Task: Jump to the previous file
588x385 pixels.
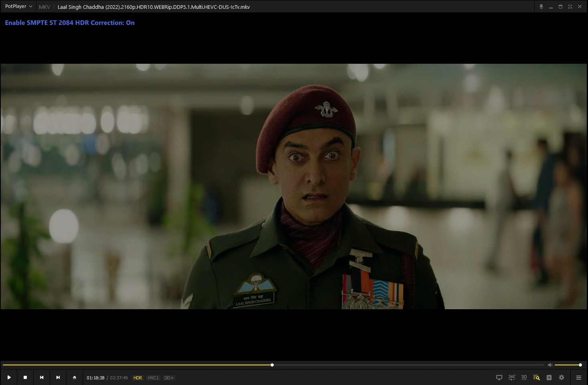Action: (x=42, y=377)
